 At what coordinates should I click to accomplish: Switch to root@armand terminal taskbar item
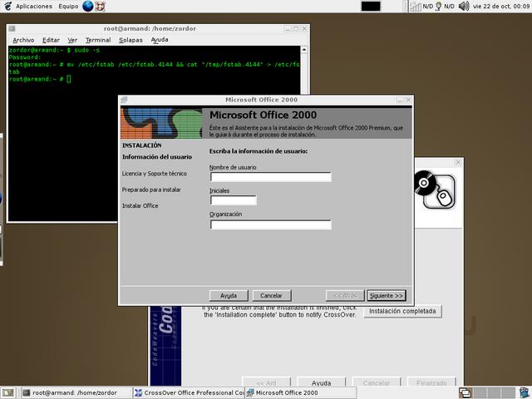coord(76,393)
